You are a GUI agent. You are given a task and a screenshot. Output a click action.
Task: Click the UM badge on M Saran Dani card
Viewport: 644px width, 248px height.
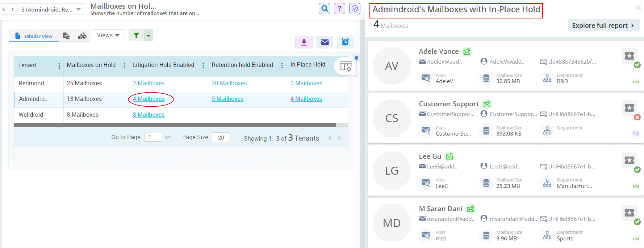click(x=636, y=239)
